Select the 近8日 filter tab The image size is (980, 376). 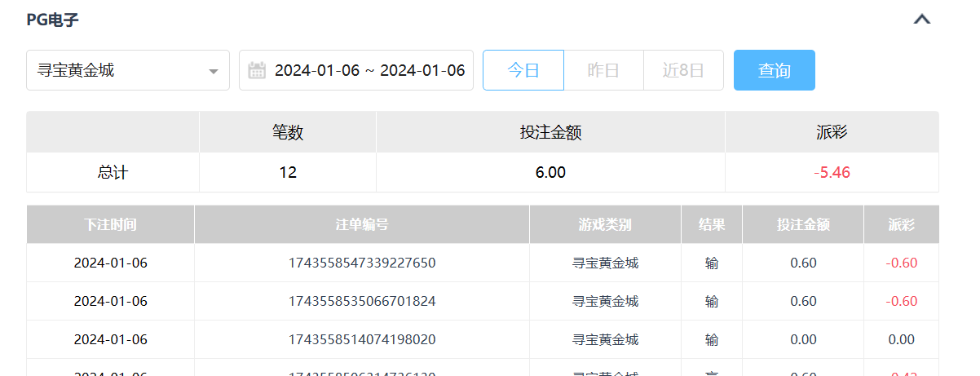(x=683, y=70)
